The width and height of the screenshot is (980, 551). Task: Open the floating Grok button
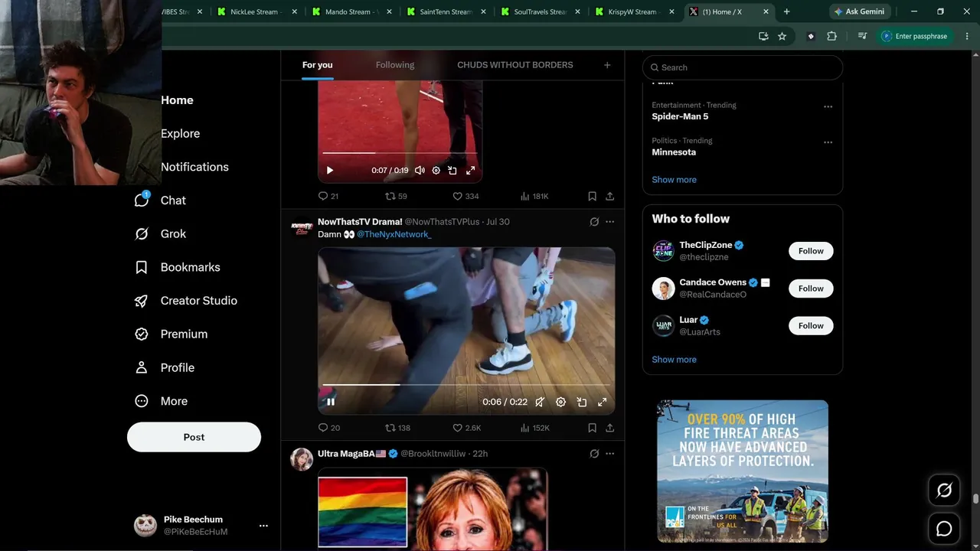coord(944,491)
